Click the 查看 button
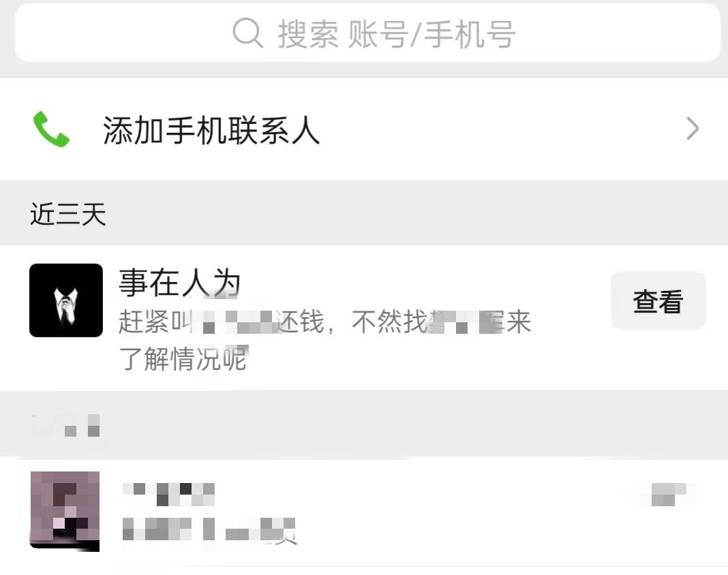Image resolution: width=728 pixels, height=575 pixels. [658, 300]
